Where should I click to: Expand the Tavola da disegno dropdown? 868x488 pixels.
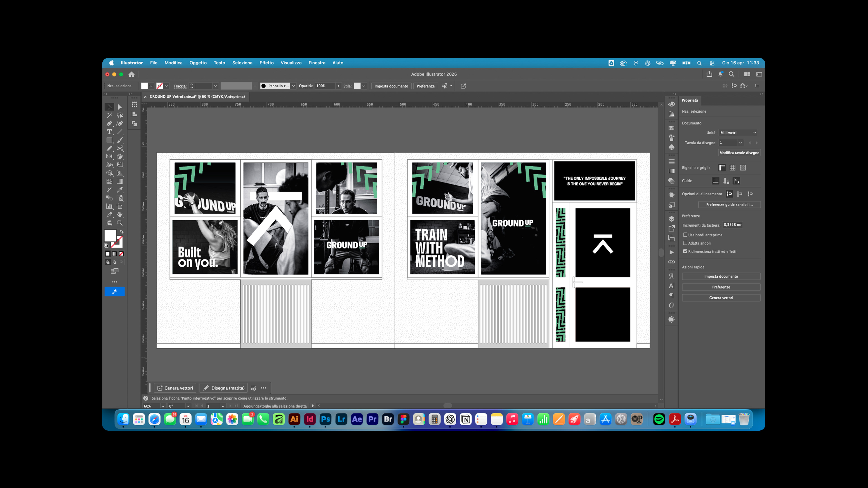coord(740,143)
